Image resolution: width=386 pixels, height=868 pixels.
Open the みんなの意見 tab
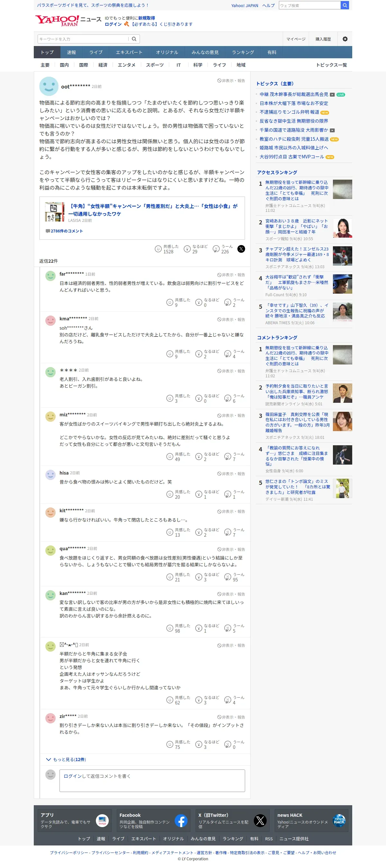(205, 52)
